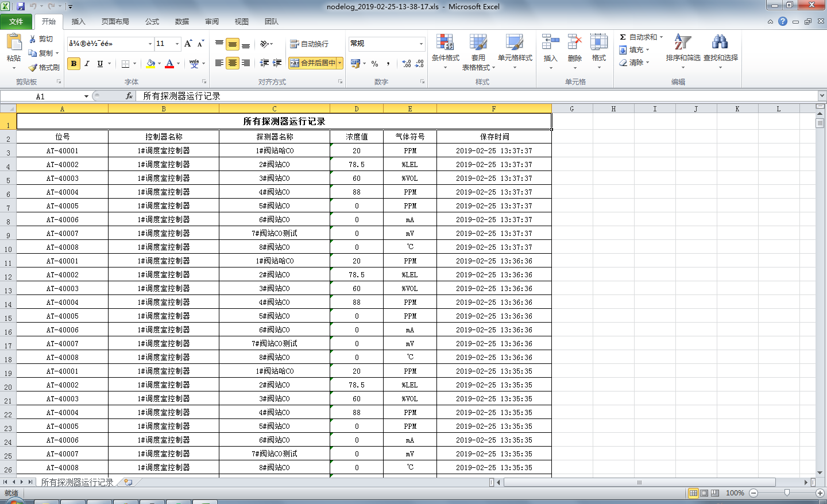Click the horizontal scrollbar thumb

(x=640, y=482)
